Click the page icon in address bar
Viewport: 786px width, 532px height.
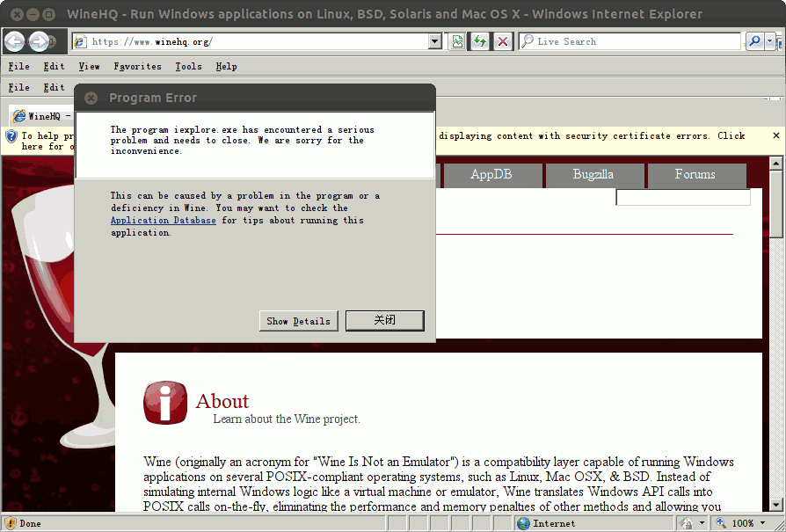80,41
